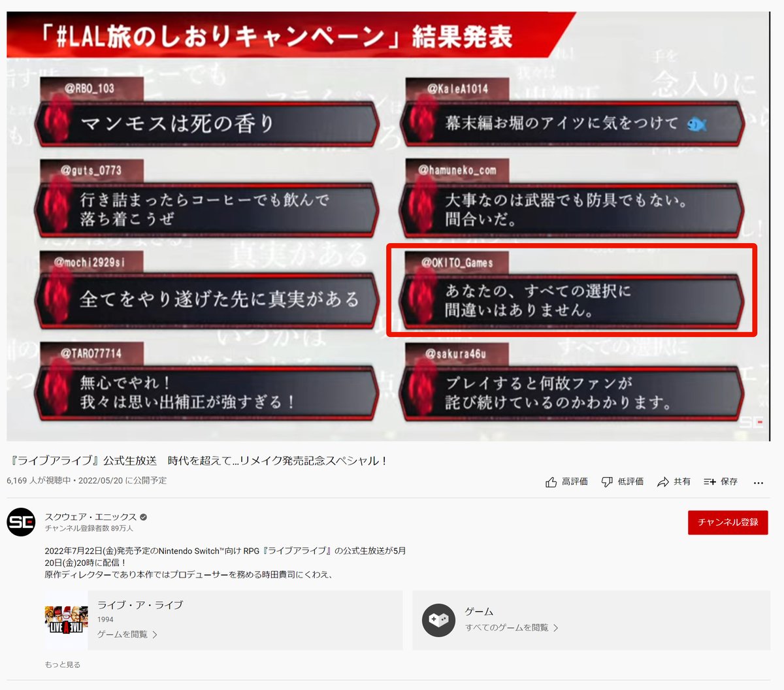Image resolution: width=784 pixels, height=690 pixels.
Task: Open the three-dot more actions menu
Action: (758, 482)
